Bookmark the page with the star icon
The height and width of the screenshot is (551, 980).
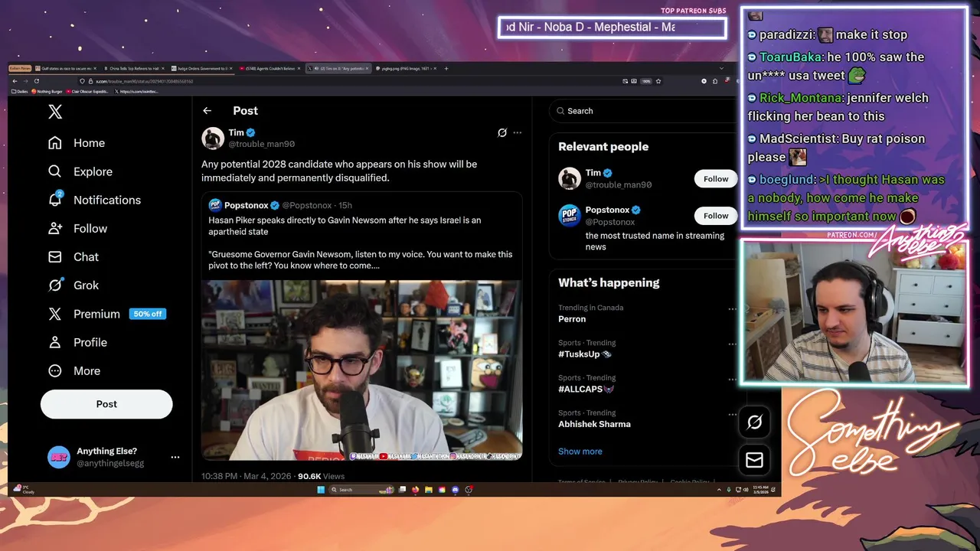pyautogui.click(x=658, y=81)
